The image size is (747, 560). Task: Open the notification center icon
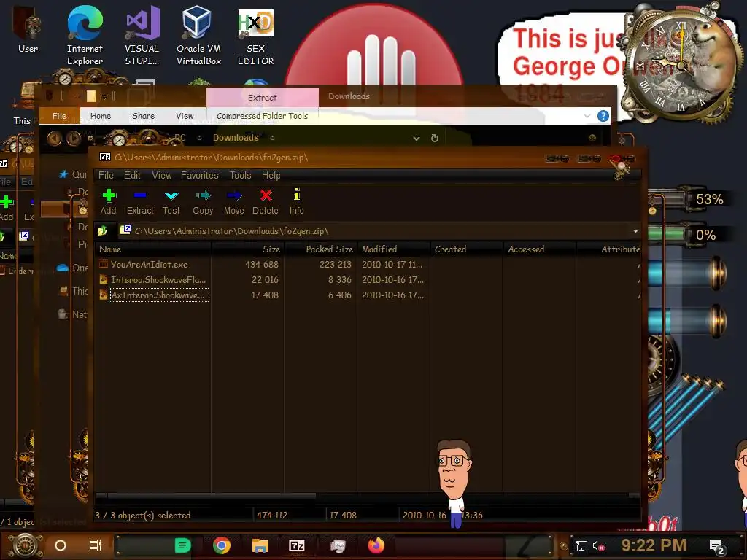pos(717,546)
